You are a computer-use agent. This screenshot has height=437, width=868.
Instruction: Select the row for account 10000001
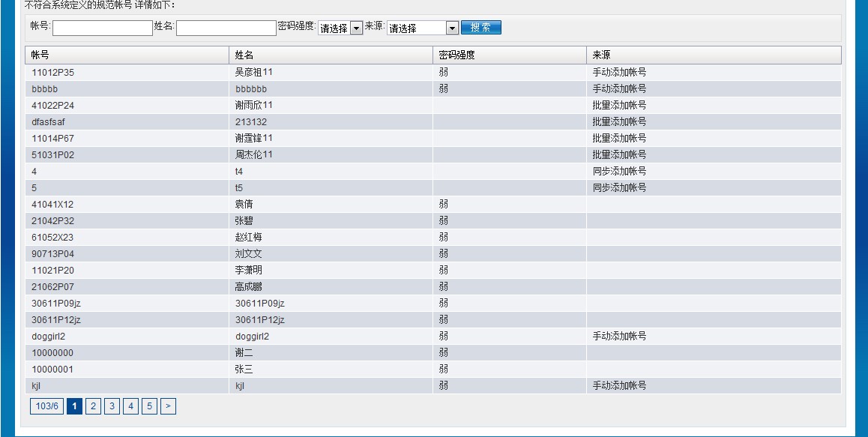52,370
